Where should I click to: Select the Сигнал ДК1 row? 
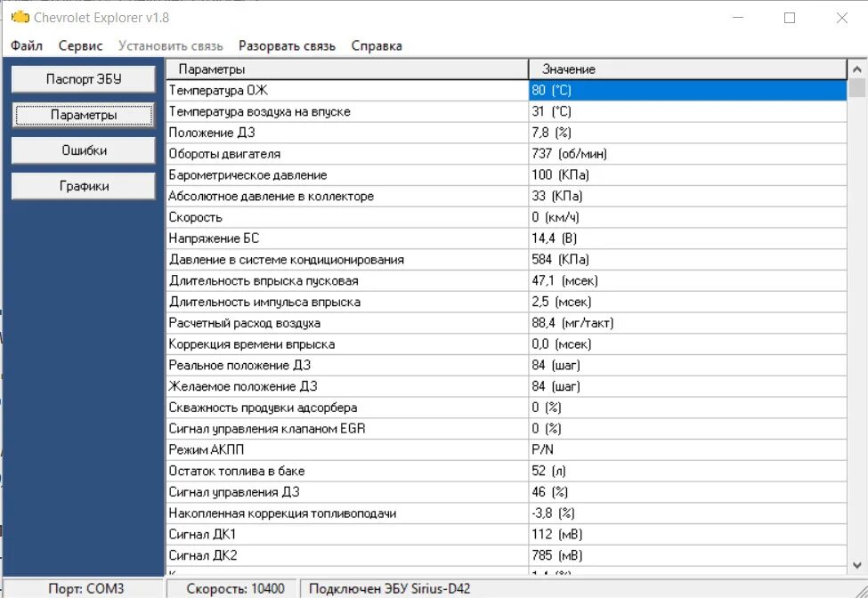tap(507, 534)
